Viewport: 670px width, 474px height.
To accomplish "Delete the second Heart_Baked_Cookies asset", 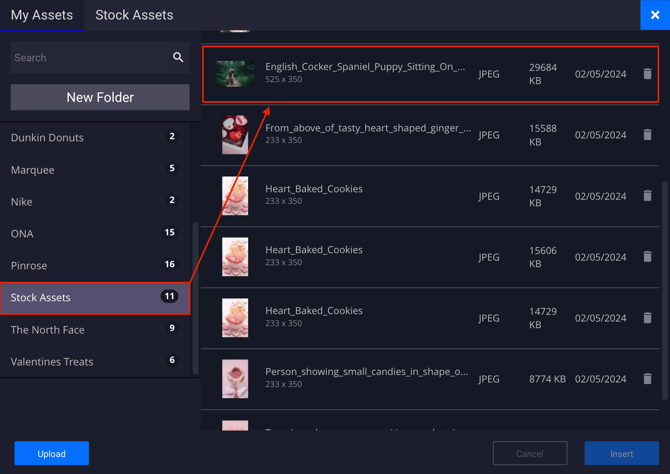I will tap(647, 257).
